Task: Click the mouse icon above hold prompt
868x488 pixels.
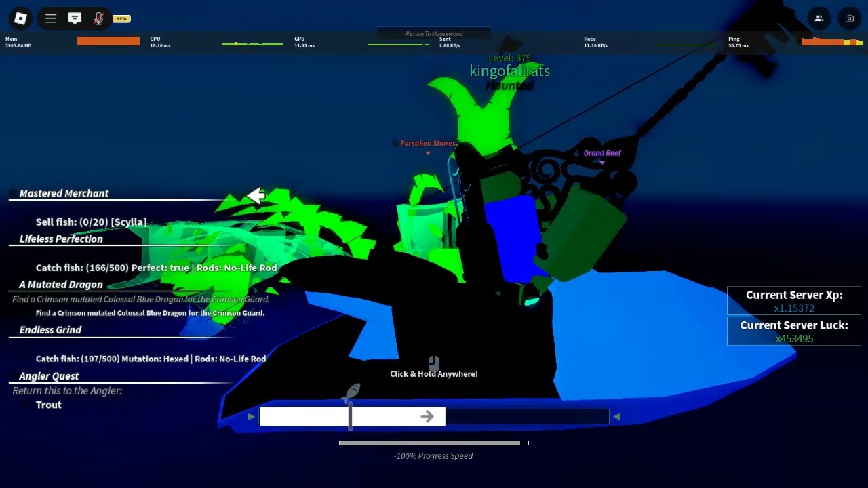Action: pyautogui.click(x=434, y=363)
